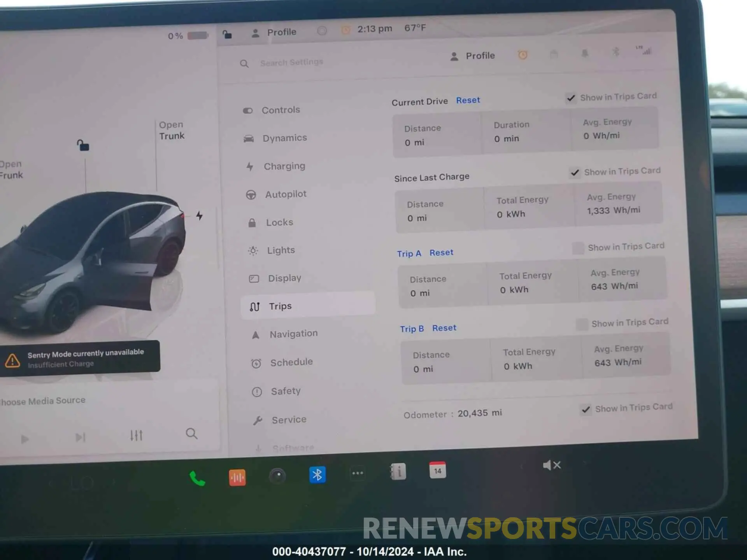Open the media equalizer sliders icon
This screenshot has height=560, width=747.
click(136, 436)
